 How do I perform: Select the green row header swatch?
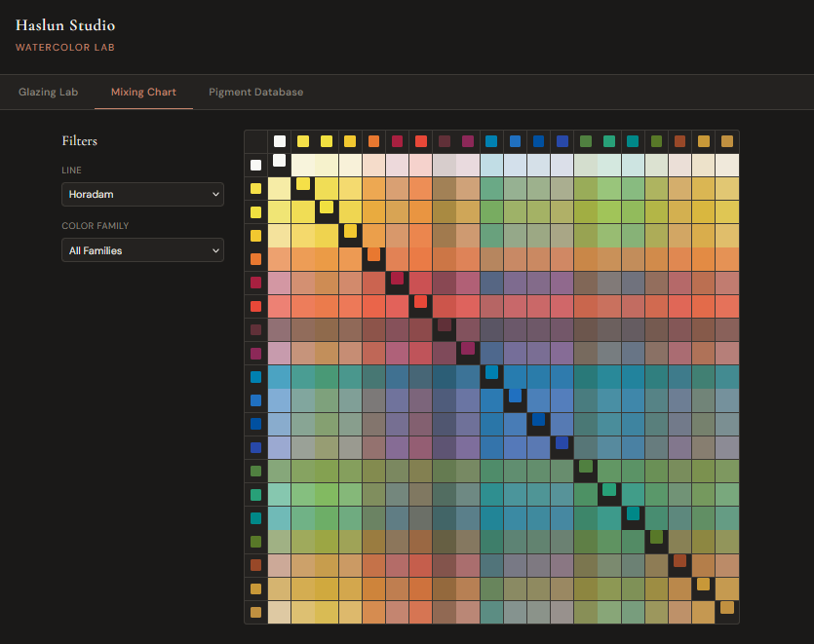pyautogui.click(x=255, y=471)
